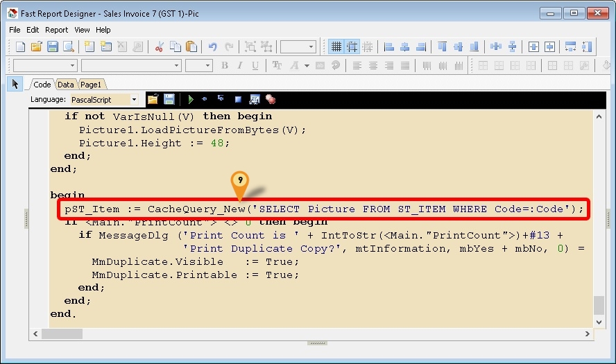Open the report preview magnifier icon
Screen dimensions: 616x364
69,47
